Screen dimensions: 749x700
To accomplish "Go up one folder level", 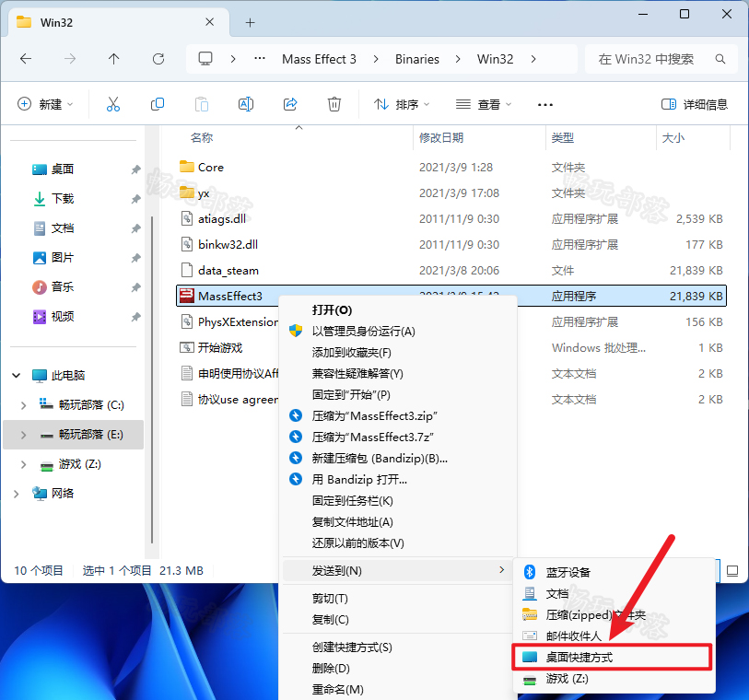I will 113,59.
